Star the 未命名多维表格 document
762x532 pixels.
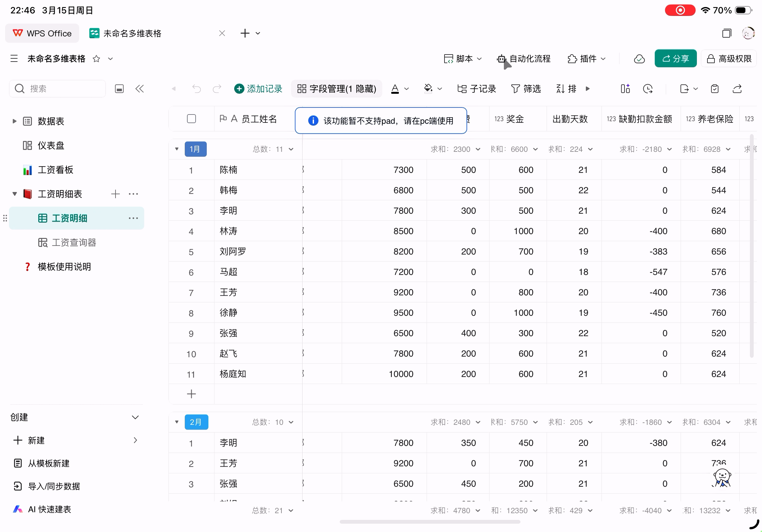click(x=96, y=59)
